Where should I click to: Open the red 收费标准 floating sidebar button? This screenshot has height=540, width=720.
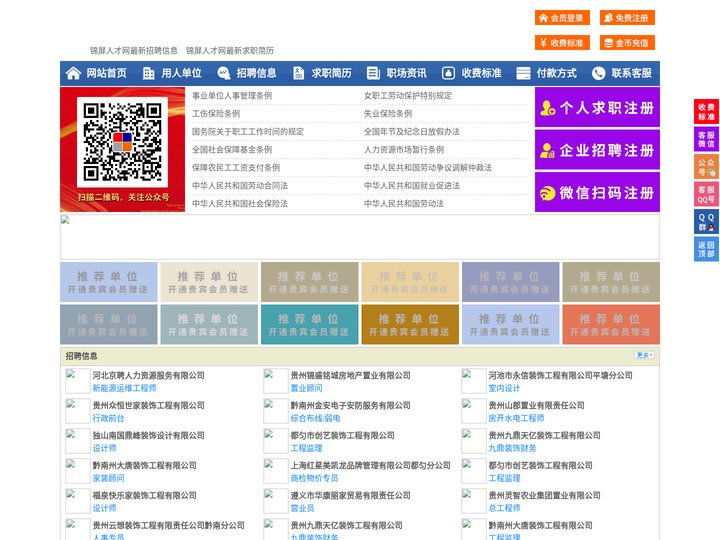tap(706, 112)
